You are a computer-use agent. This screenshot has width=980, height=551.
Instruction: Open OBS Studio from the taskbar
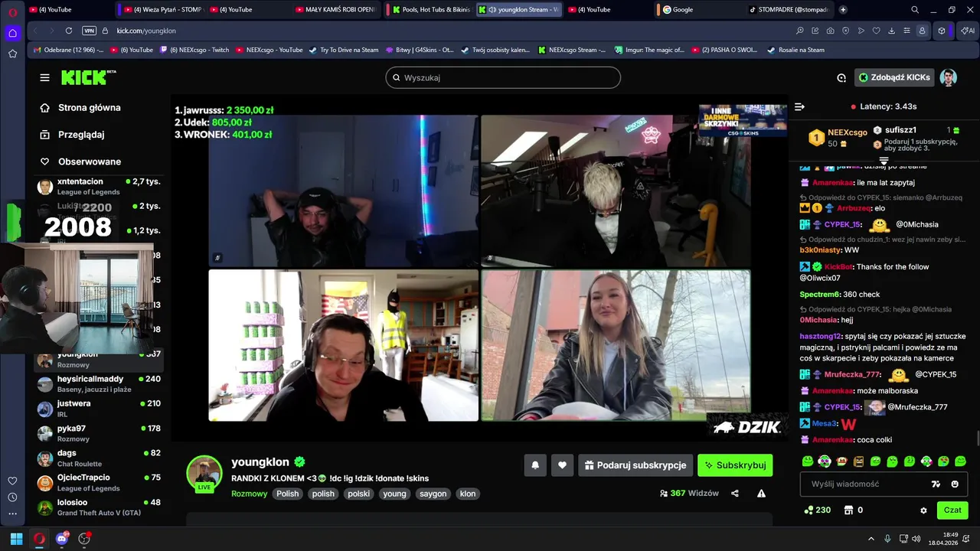pyautogui.click(x=84, y=539)
